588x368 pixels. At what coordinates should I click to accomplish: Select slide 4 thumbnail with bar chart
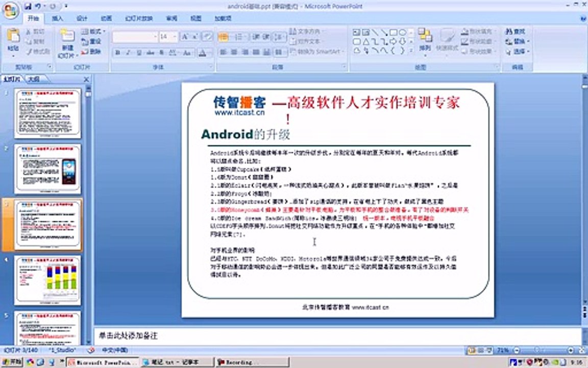47,280
